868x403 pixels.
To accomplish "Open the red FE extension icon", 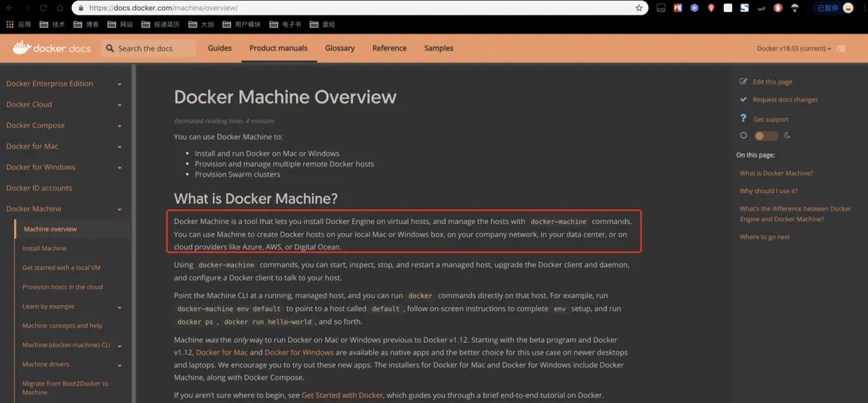I will click(x=678, y=8).
